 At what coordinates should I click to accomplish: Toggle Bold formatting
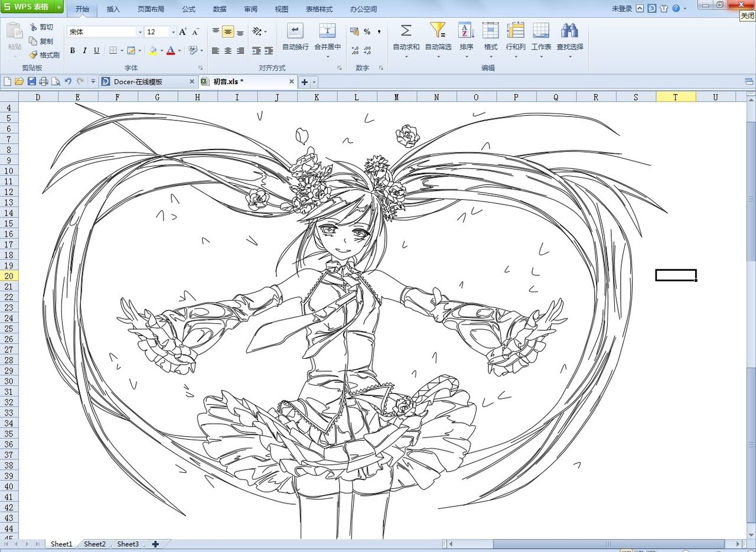point(73,51)
